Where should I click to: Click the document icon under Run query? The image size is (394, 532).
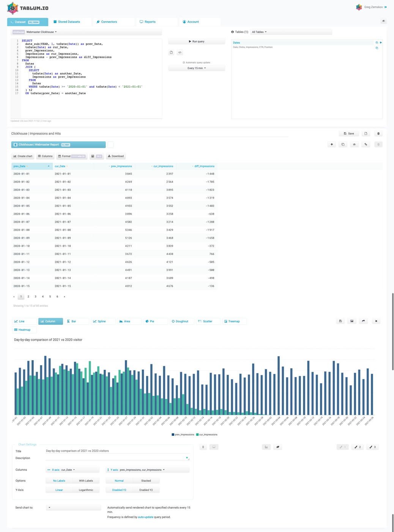click(x=171, y=52)
